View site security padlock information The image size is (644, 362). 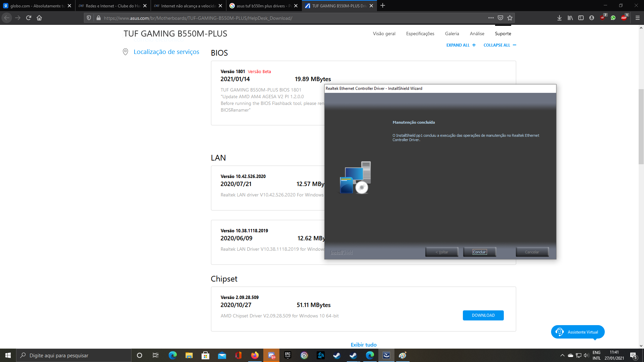coord(98,18)
